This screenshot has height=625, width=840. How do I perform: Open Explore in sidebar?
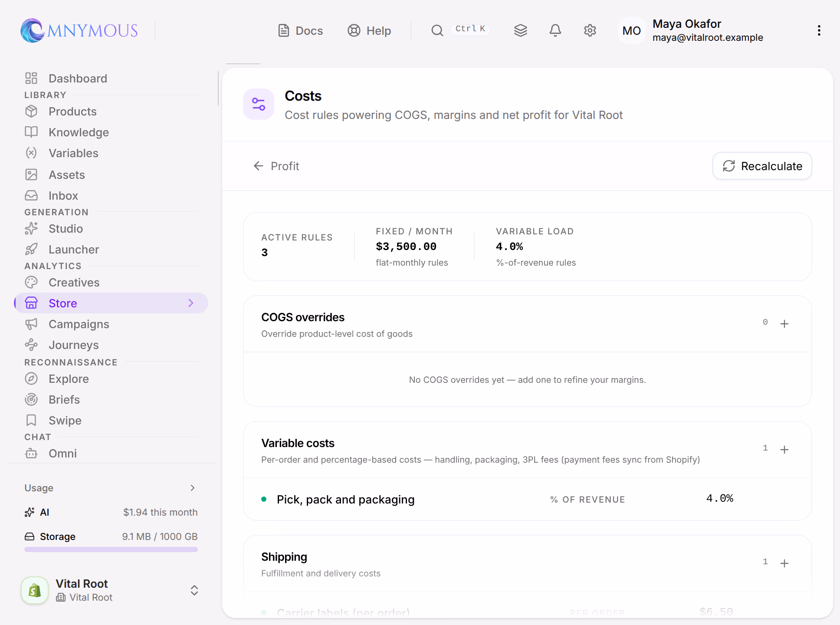(x=111, y=378)
